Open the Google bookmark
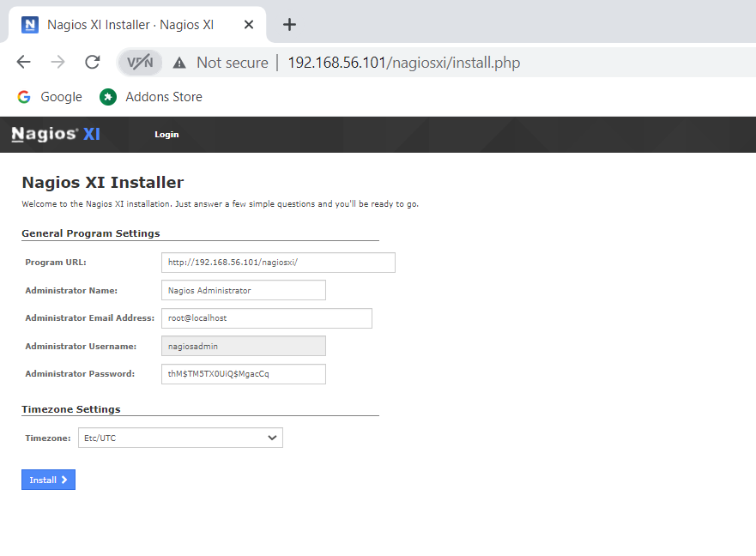The height and width of the screenshot is (556, 756). 50,97
